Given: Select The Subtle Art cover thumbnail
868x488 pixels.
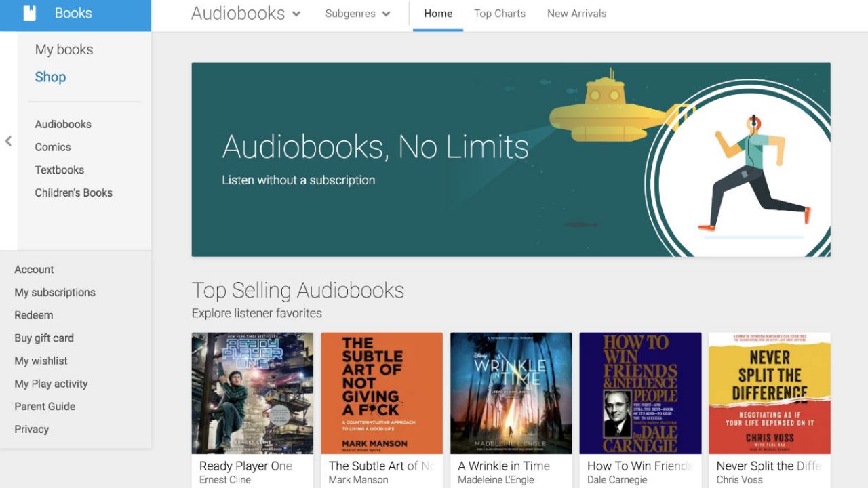Looking at the screenshot, I should coord(381,393).
